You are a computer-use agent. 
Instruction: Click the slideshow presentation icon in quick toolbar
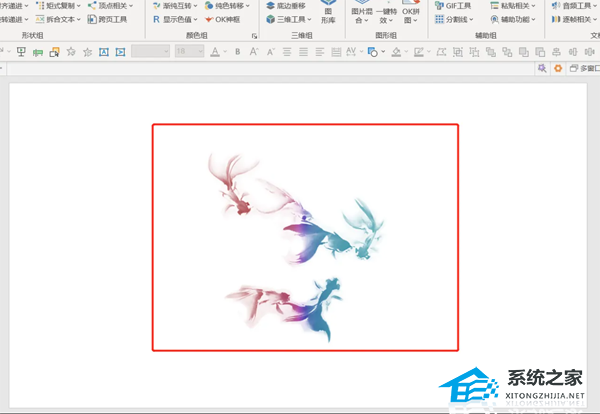(x=21, y=52)
